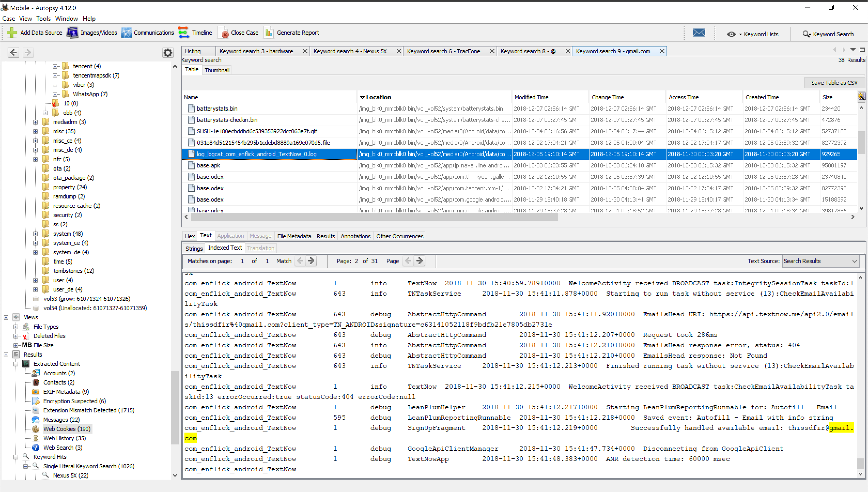868x492 pixels.
Task: Click the back arrow in tree panel
Action: click(13, 52)
